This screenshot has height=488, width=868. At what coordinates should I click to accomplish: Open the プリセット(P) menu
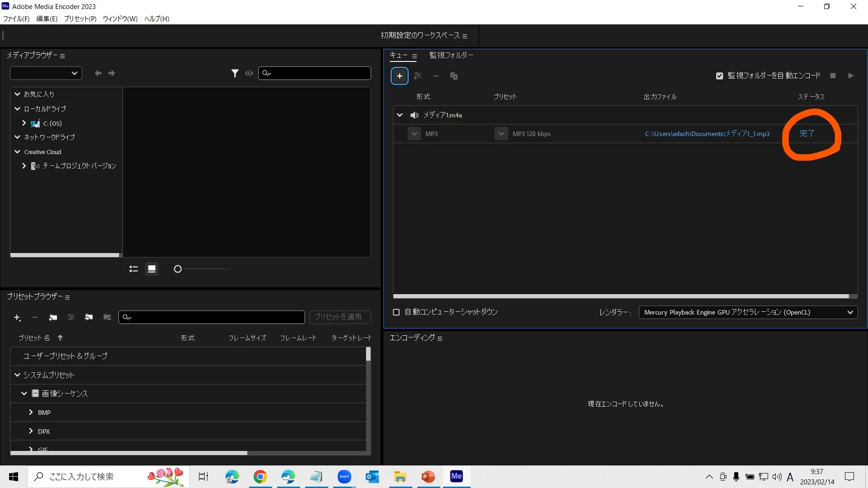pyautogui.click(x=80, y=19)
